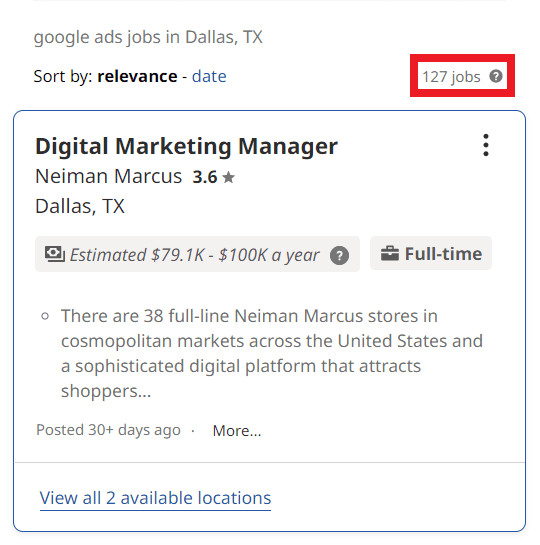
Task: Click salary estimate help question mark
Action: 339,255
